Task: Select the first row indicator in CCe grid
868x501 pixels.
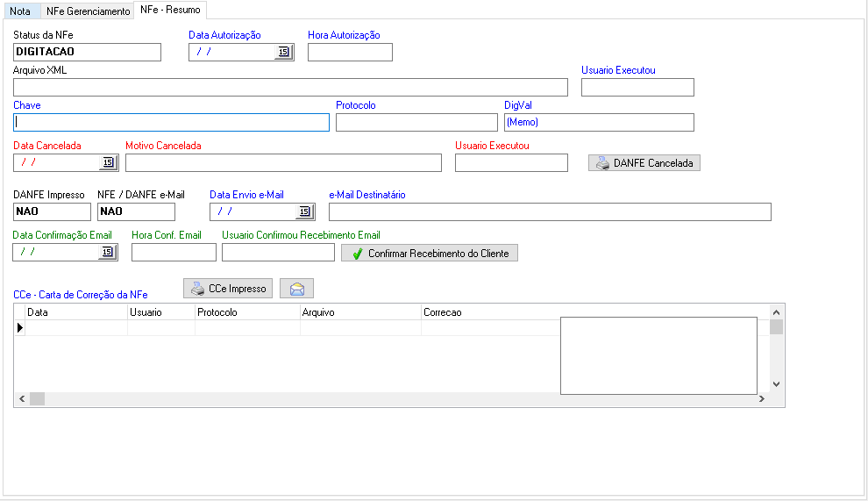Action: pyautogui.click(x=19, y=327)
